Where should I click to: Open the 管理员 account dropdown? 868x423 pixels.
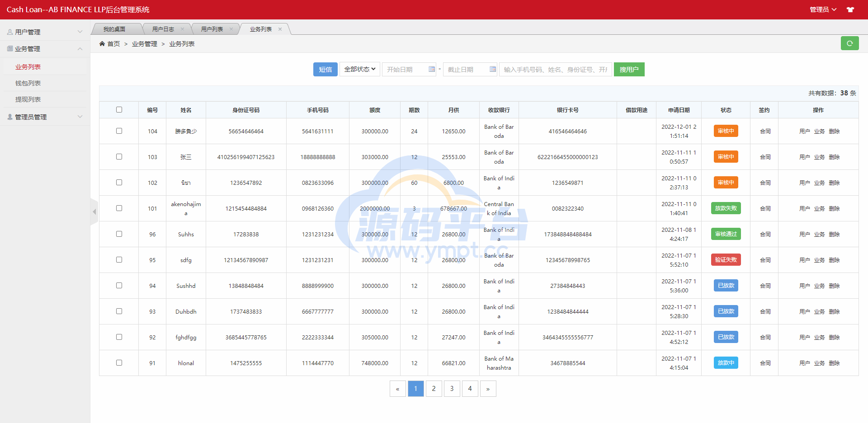point(823,9)
